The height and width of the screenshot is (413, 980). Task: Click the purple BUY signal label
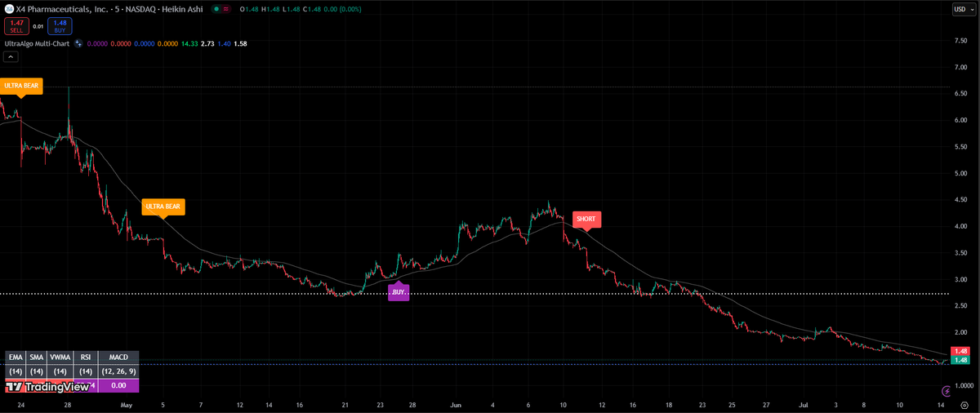coord(399,291)
